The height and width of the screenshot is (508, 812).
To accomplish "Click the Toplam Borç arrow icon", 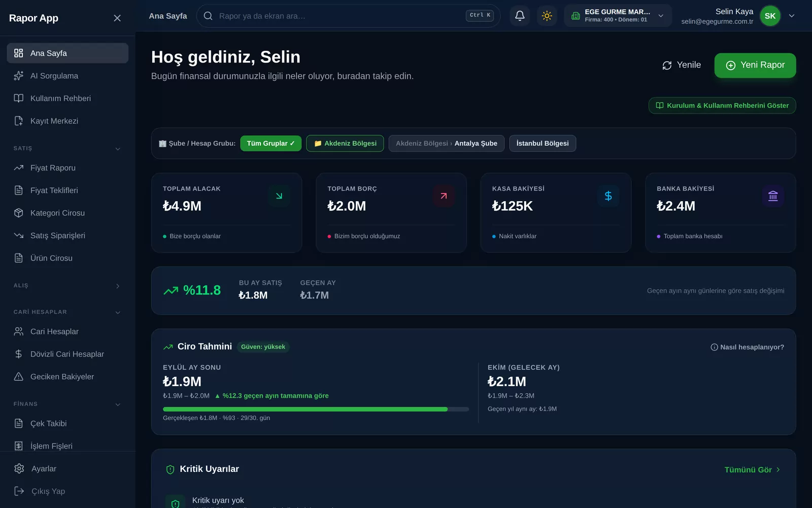I will pyautogui.click(x=444, y=196).
